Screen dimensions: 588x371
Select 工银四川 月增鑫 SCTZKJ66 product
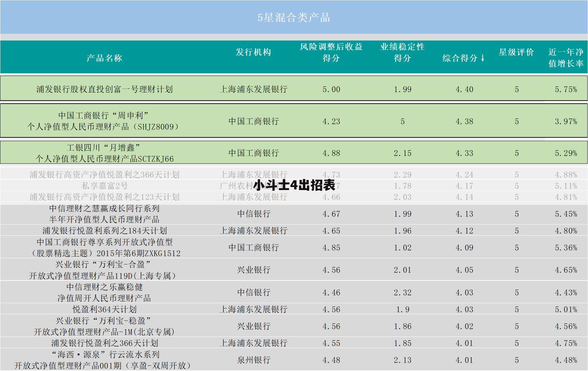click(x=104, y=153)
